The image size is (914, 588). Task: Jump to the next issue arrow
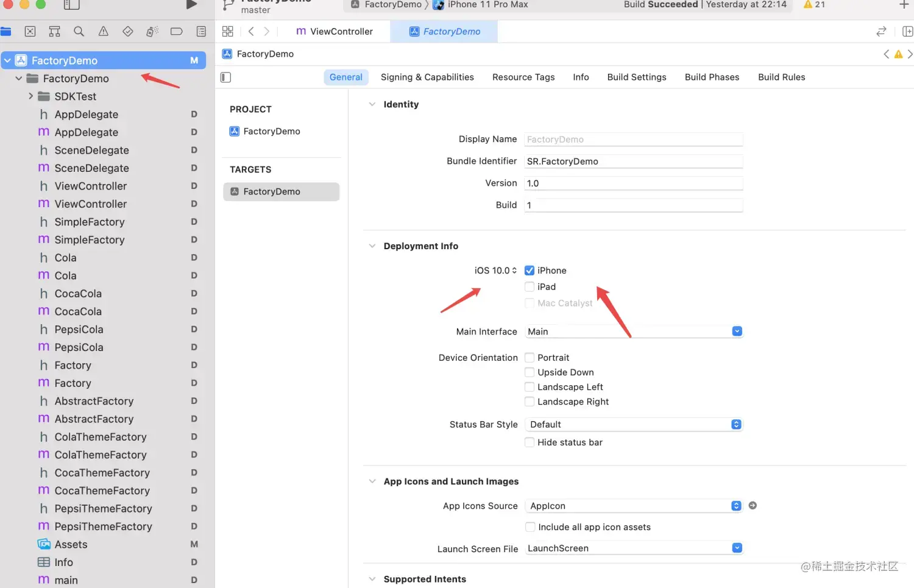[910, 54]
